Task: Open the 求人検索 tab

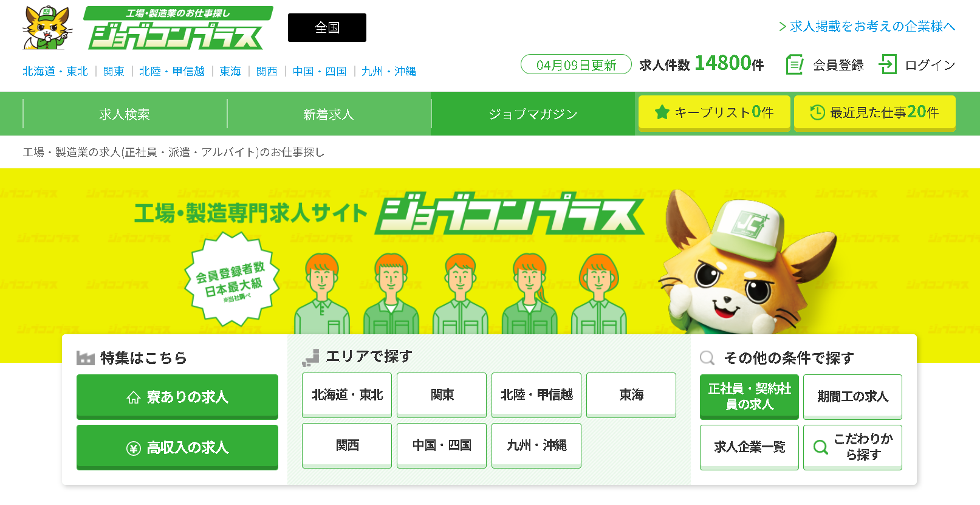Action: 125,114
